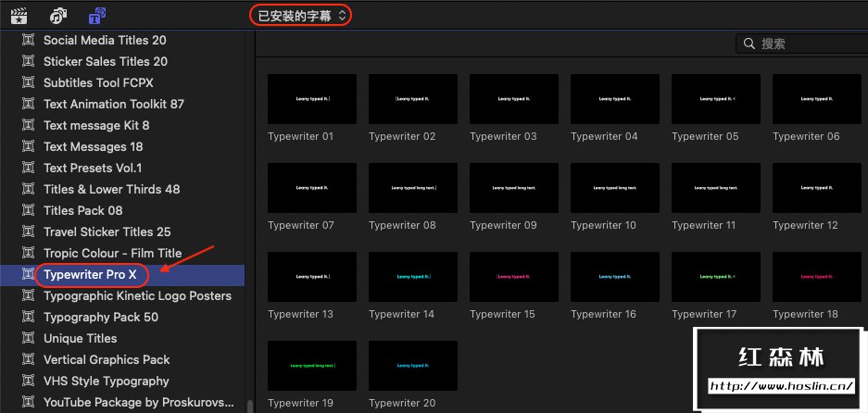Select the green Typewriter 19 thumbnail
Image resolution: width=868 pixels, height=413 pixels.
coord(312,366)
